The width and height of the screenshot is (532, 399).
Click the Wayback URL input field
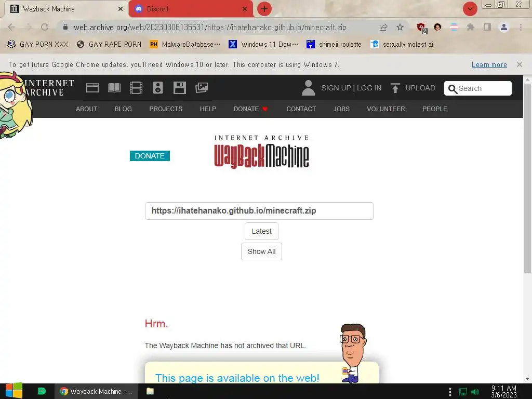259,211
